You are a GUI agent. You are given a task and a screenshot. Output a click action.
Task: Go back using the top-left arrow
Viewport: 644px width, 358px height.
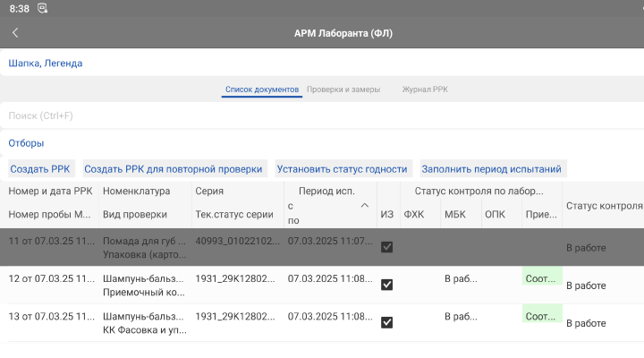pos(15,33)
